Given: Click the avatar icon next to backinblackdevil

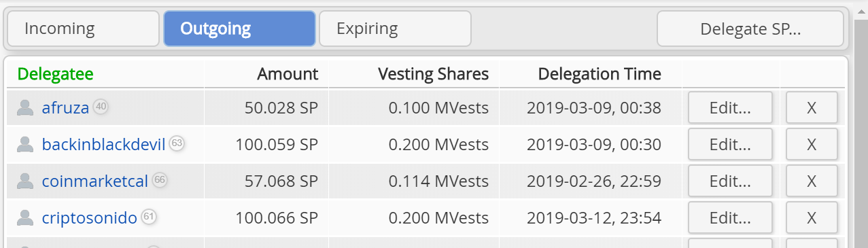Looking at the screenshot, I should click(25, 144).
